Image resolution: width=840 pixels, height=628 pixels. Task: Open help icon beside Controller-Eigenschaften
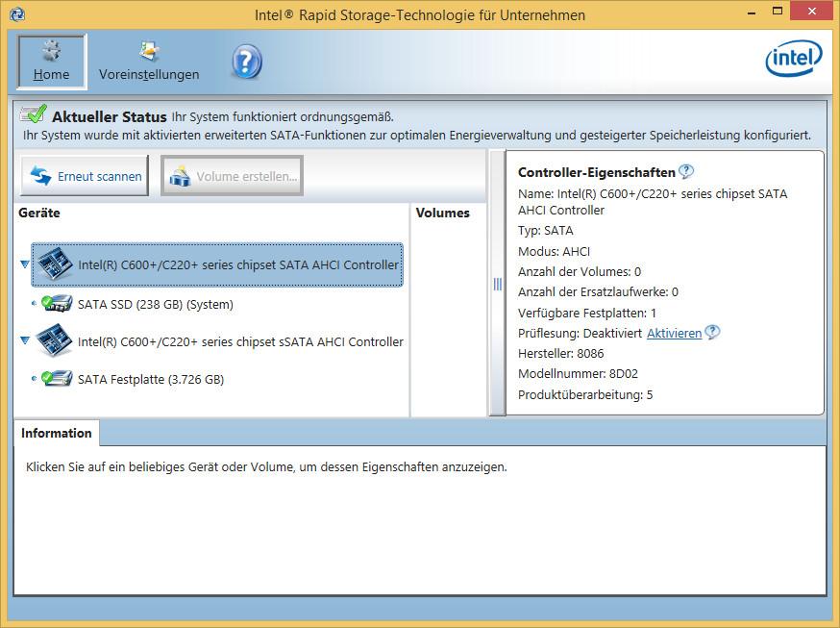685,171
